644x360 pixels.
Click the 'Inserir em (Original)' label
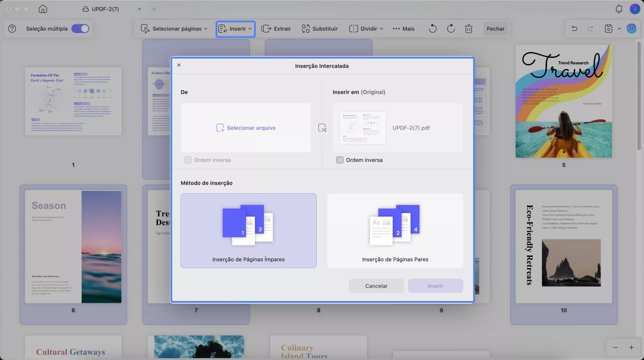point(359,92)
